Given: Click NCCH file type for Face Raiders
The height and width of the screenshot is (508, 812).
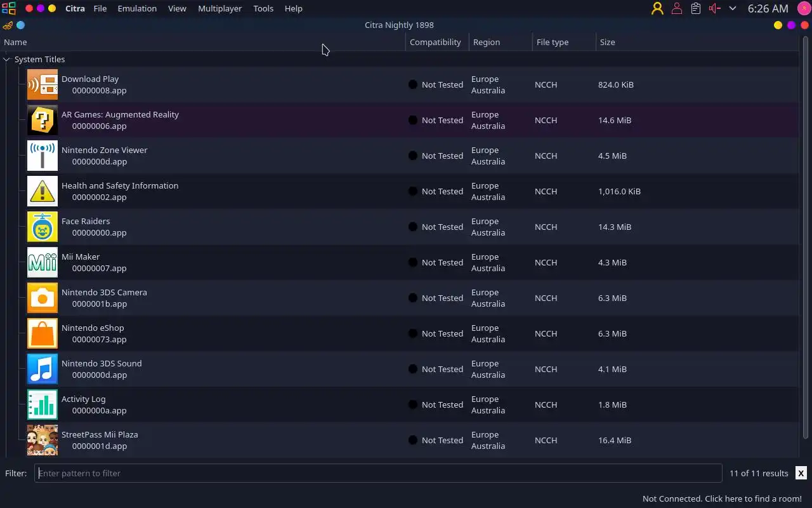Looking at the screenshot, I should tap(546, 227).
